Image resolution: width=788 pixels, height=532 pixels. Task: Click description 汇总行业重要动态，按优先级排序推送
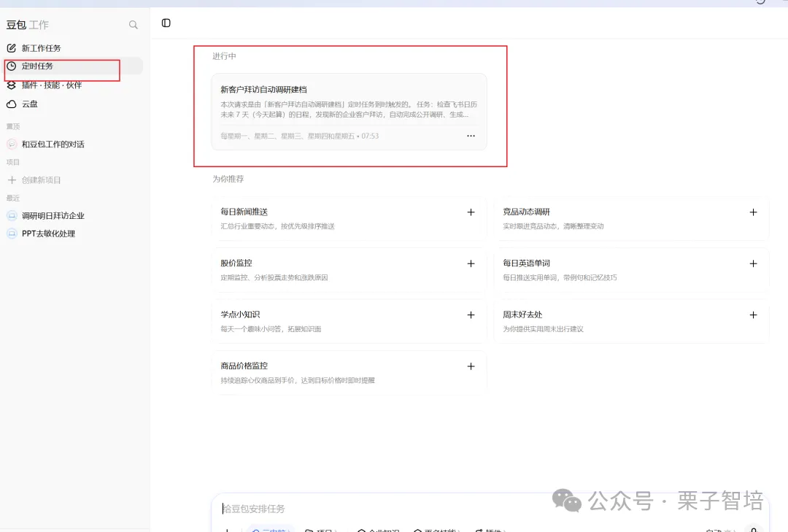click(277, 226)
